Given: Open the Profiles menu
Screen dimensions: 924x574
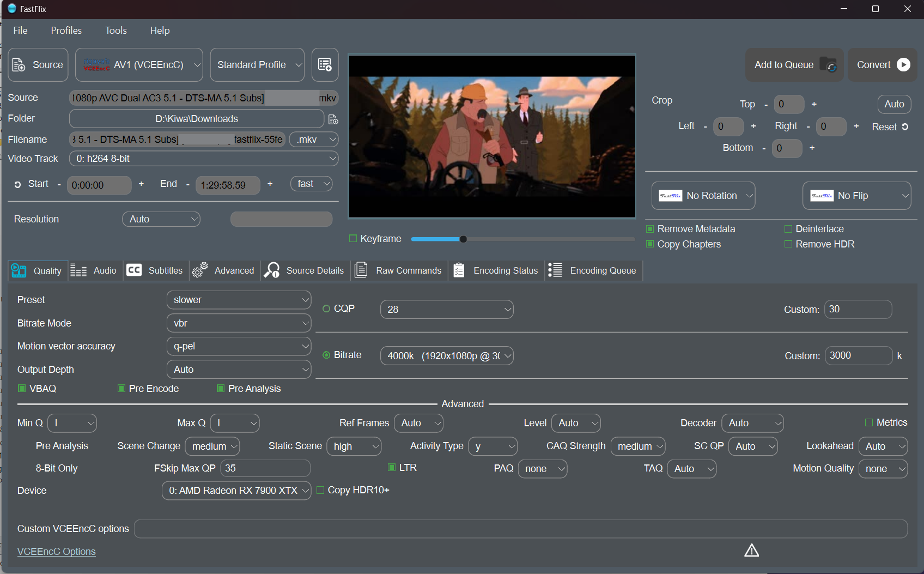Looking at the screenshot, I should click(66, 31).
